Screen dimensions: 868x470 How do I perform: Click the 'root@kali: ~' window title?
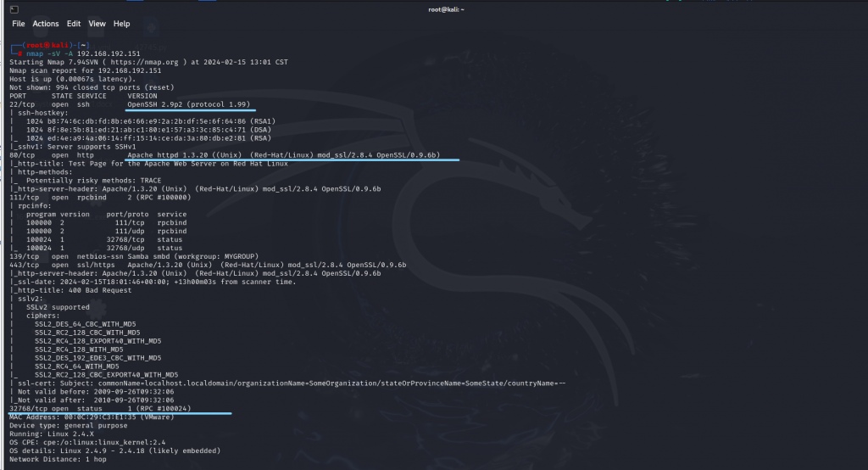(446, 9)
